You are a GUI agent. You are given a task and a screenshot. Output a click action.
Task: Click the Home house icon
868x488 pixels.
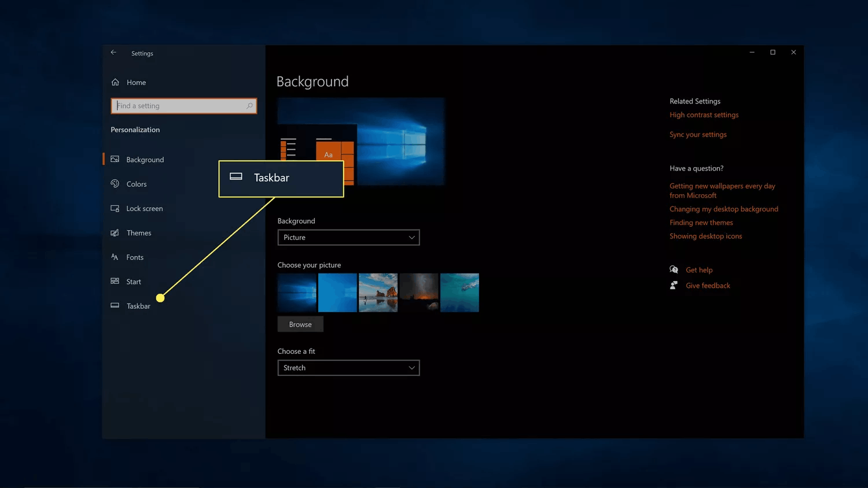(115, 82)
